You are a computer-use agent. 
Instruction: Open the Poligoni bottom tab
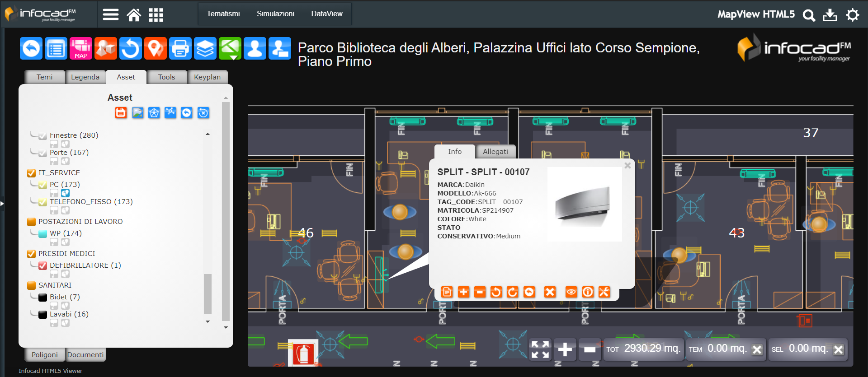(45, 355)
